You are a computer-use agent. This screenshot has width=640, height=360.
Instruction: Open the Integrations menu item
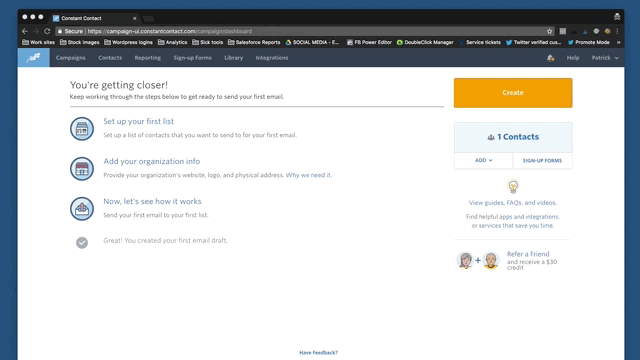tap(272, 58)
